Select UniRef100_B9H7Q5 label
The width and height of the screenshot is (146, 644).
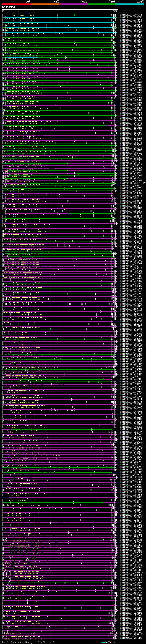point(131,57)
